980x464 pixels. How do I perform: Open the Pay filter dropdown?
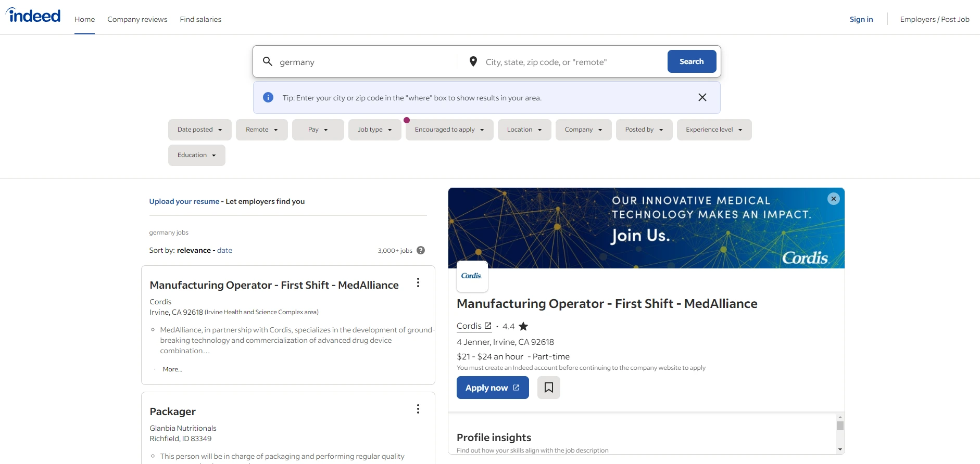318,130
